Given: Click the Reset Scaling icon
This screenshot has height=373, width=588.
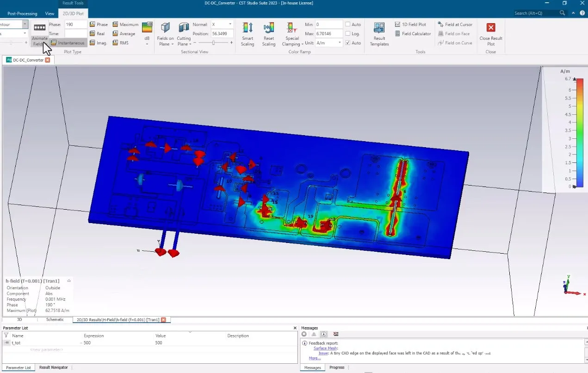Looking at the screenshot, I should pyautogui.click(x=268, y=28).
